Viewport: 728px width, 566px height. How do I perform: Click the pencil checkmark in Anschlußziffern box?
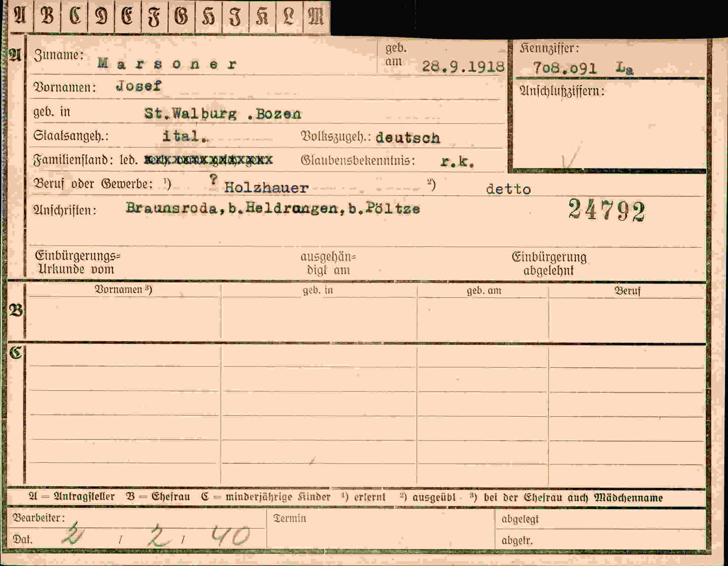pyautogui.click(x=571, y=157)
